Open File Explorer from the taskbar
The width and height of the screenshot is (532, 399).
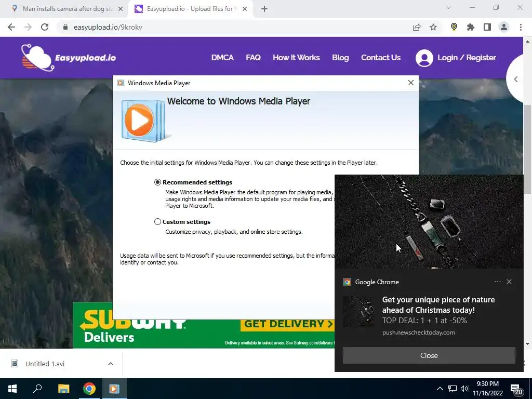[63, 389]
